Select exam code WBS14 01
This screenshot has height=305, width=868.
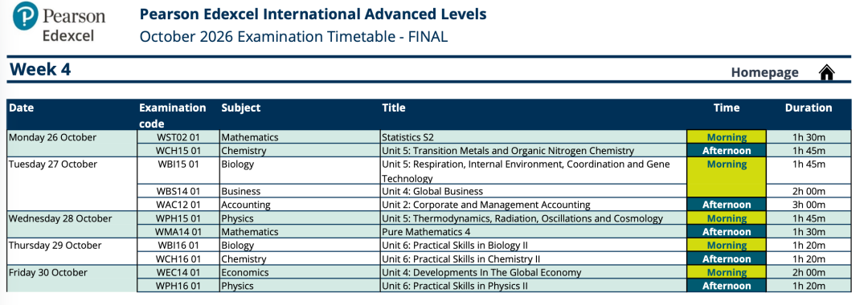point(178,191)
